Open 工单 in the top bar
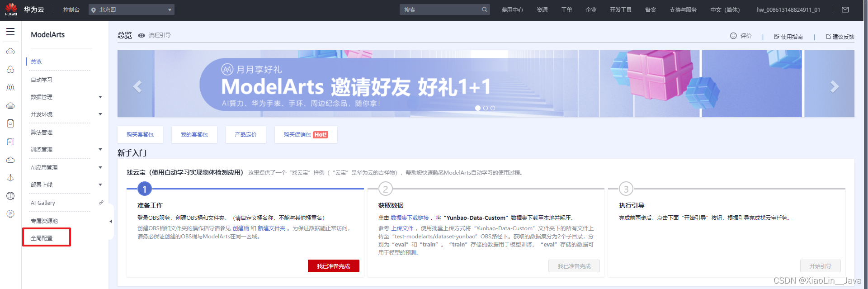 tap(566, 9)
